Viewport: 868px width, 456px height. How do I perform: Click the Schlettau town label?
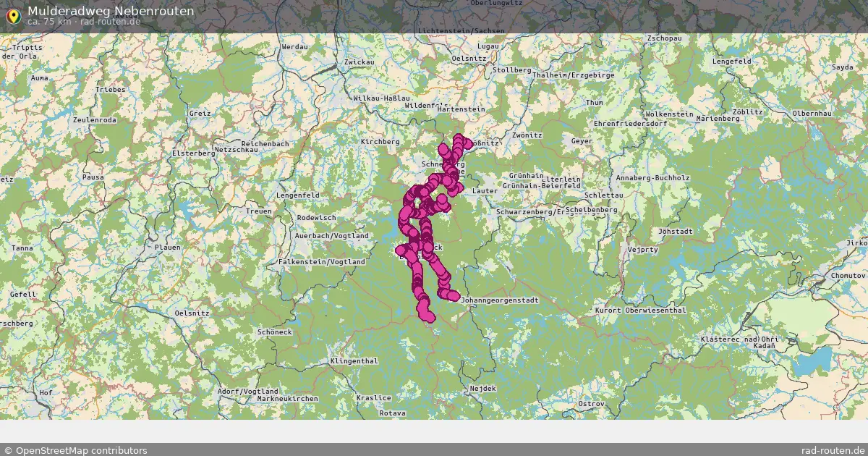603,195
